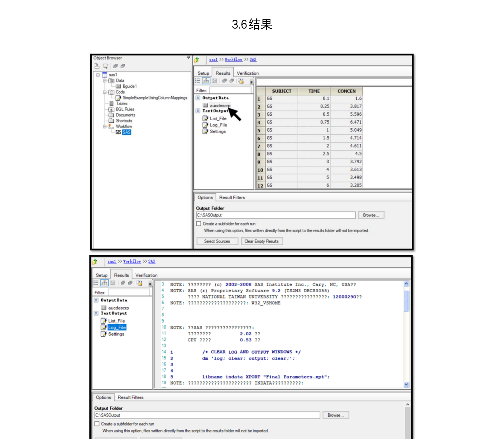This screenshot has height=439, width=504.
Task: Select Log_File in data grid window's result list
Action: (218, 125)
